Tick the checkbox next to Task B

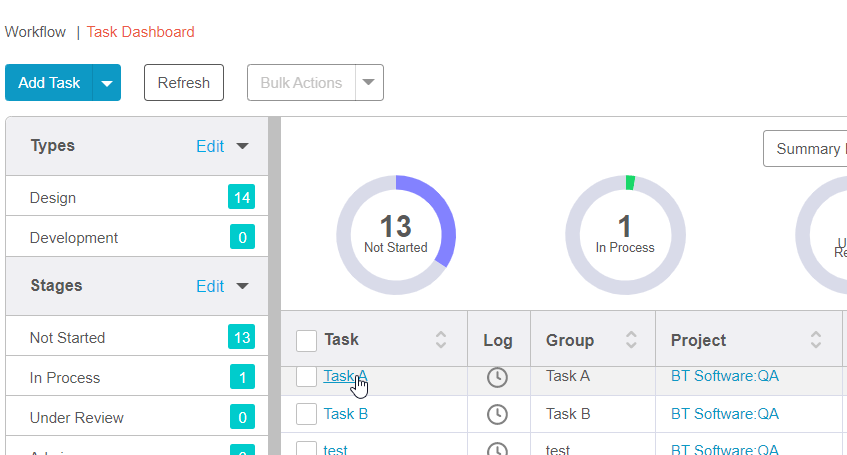(307, 414)
